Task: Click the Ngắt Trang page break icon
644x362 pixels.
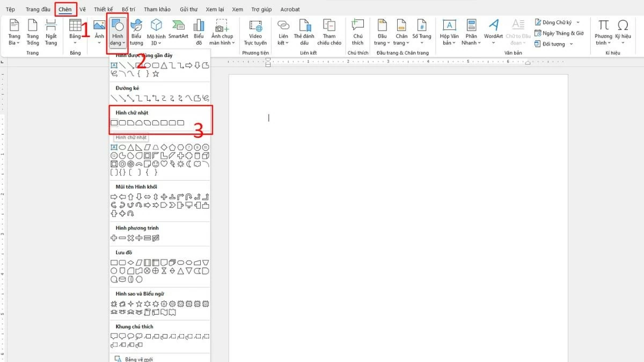Action: (51, 31)
